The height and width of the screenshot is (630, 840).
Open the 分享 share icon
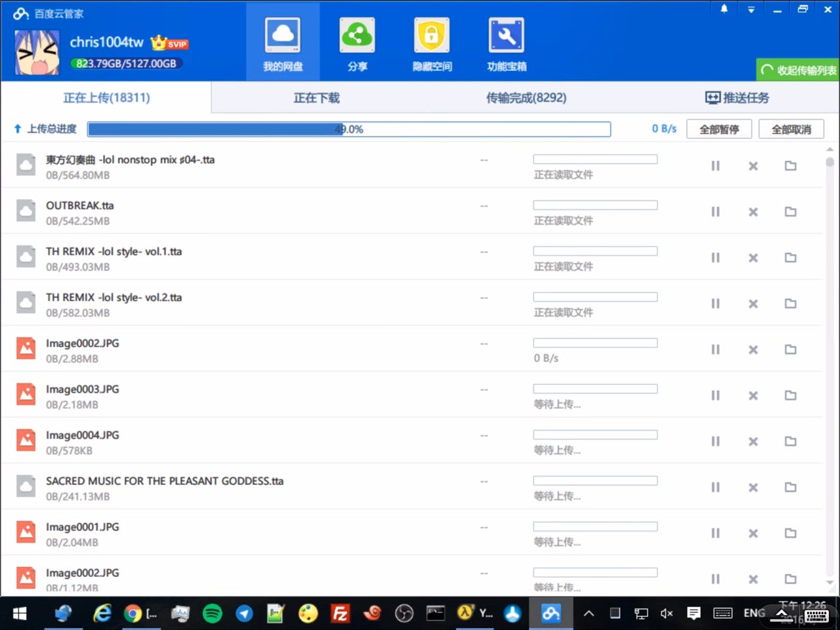pos(357,36)
